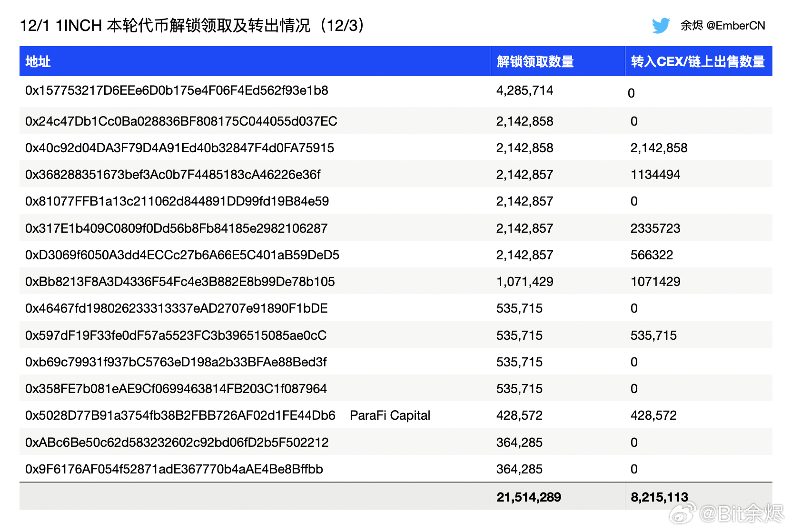Select address 0xD3069f6050A3dd4ECCc27b6A66E5C401aB59DeD5
This screenshot has width=791, height=532.
[182, 255]
